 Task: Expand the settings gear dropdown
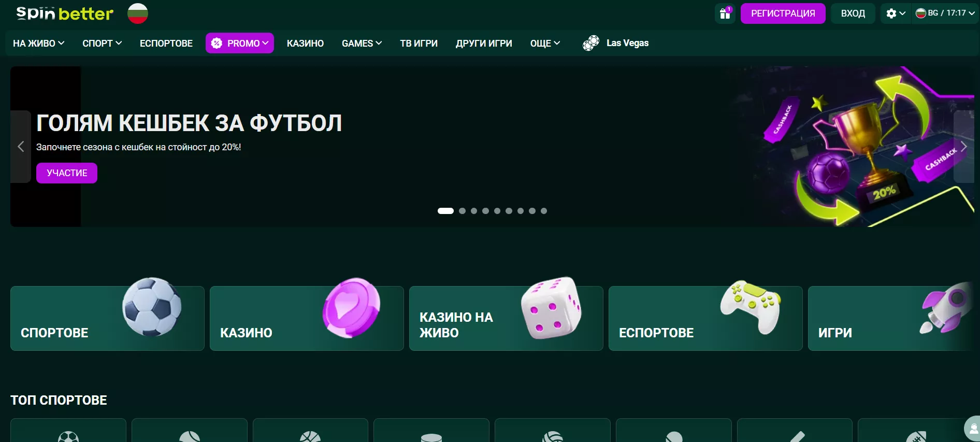pyautogui.click(x=896, y=13)
